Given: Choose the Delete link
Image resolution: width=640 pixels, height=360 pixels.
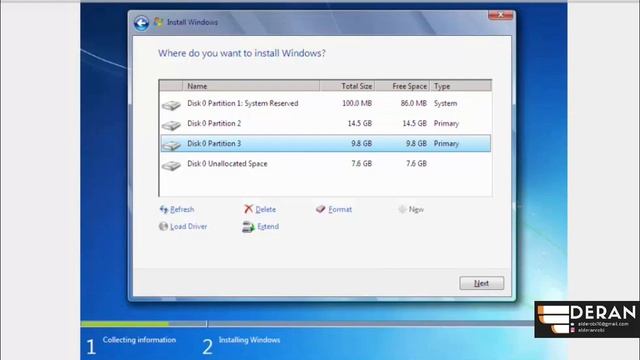Looking at the screenshot, I should 265,209.
